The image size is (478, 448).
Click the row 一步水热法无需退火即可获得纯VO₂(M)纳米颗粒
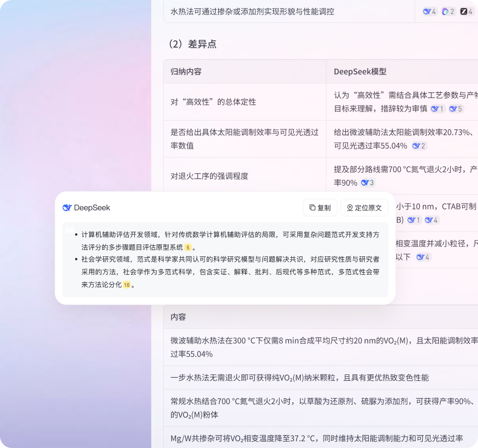321,378
